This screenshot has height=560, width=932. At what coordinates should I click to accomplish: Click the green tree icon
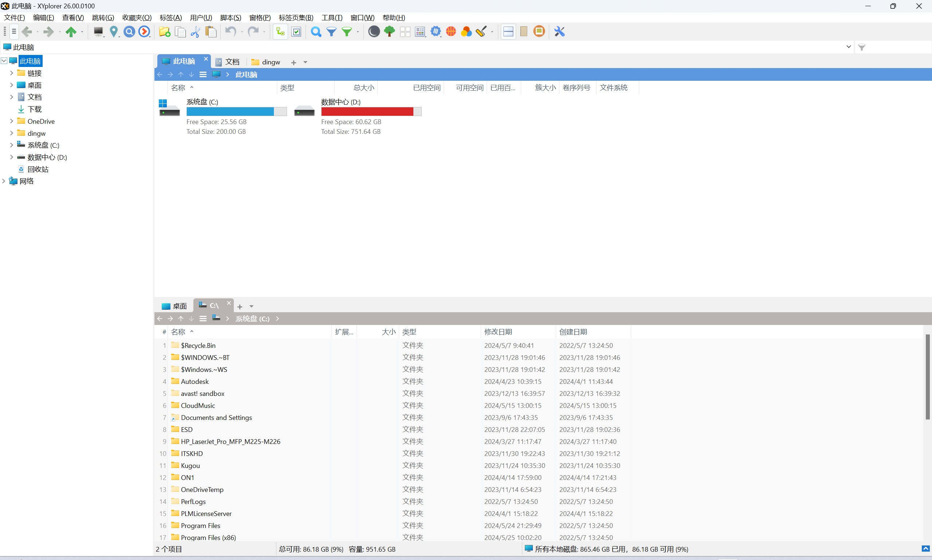[x=389, y=32]
